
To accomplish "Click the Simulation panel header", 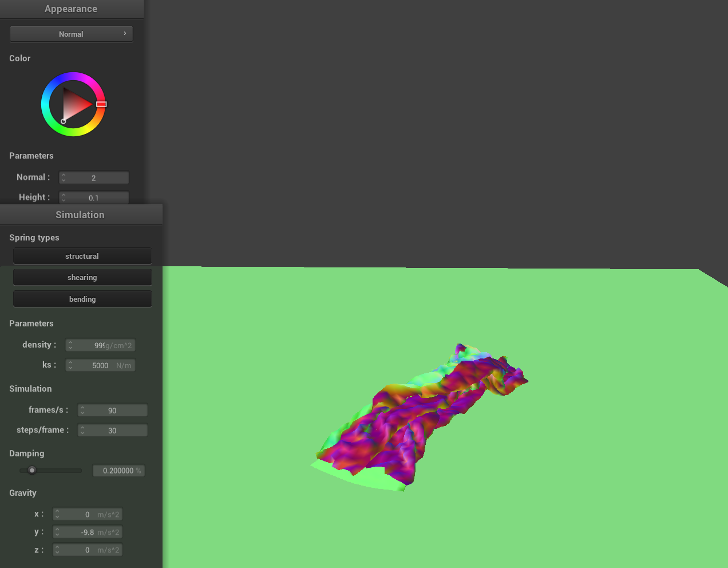I will [80, 215].
